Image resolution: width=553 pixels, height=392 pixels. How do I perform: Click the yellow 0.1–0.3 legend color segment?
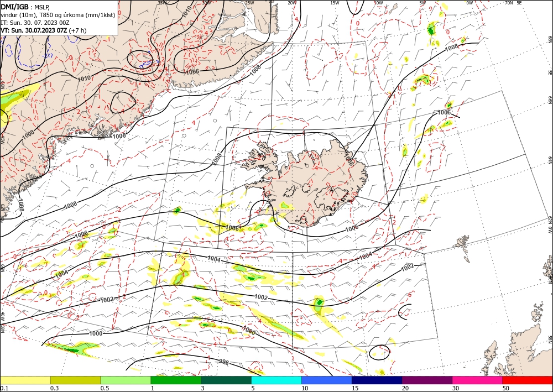tap(25, 380)
